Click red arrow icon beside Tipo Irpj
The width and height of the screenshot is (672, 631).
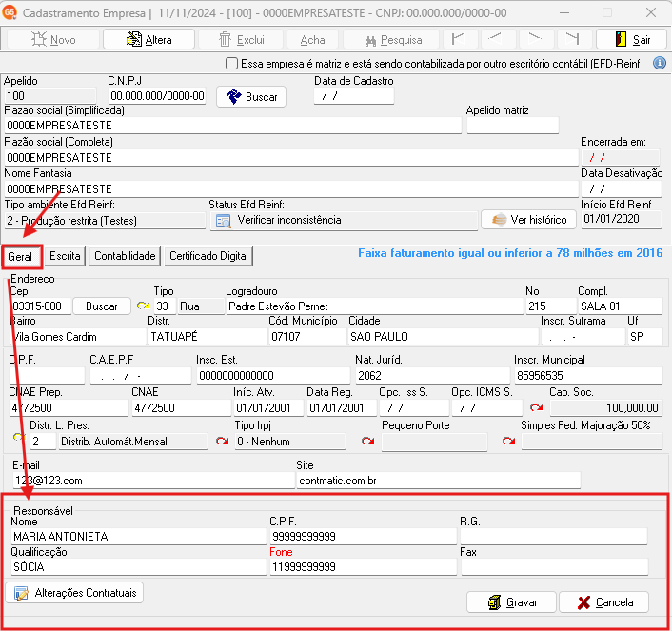(222, 441)
